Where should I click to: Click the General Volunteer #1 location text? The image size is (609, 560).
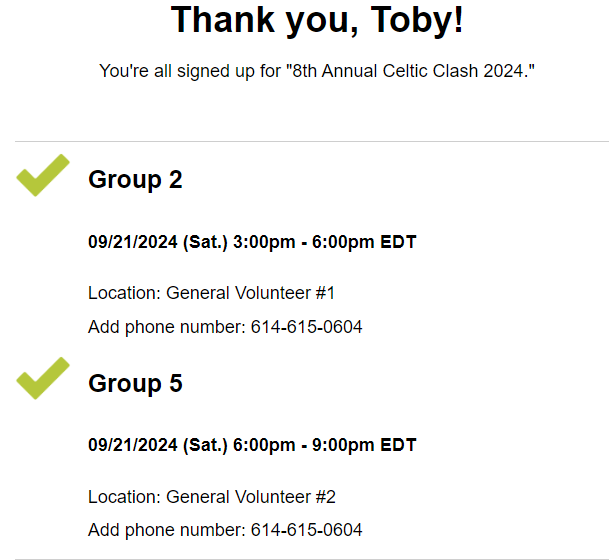[250, 293]
